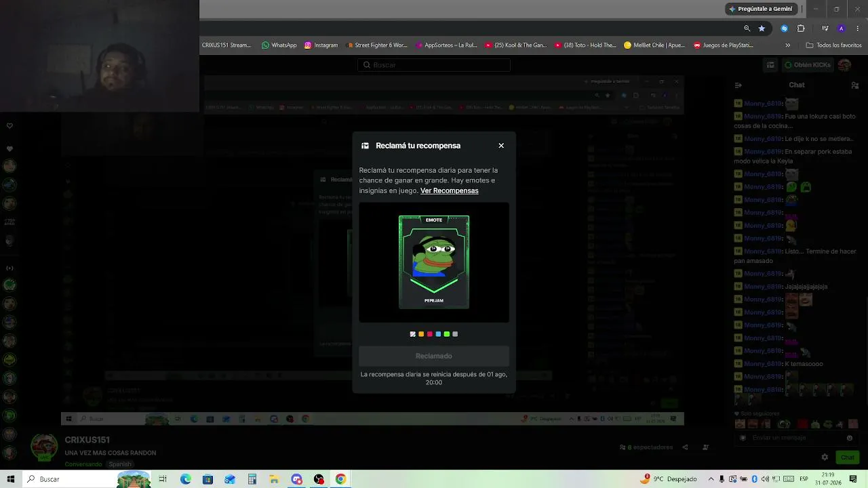Open the Windows Start menu
The image size is (868, 488).
(11, 479)
